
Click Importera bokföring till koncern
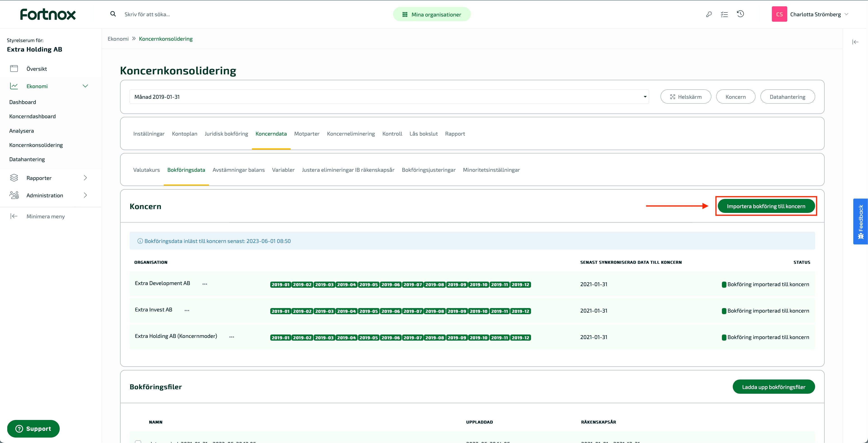(x=766, y=206)
